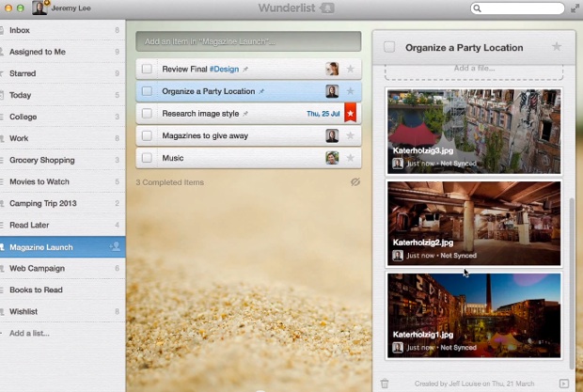Click assignee avatar on Review Final #Design
Viewport: 583px width, 392px height.
tap(332, 69)
